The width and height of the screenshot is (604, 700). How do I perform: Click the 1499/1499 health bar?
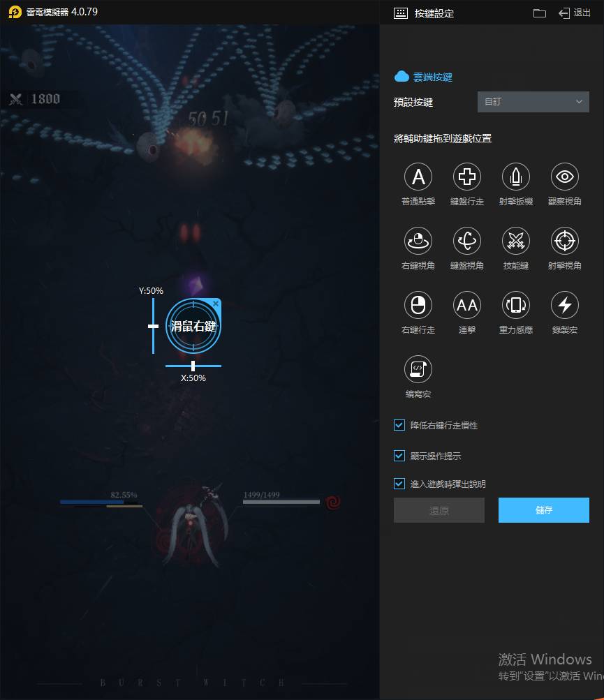click(281, 502)
